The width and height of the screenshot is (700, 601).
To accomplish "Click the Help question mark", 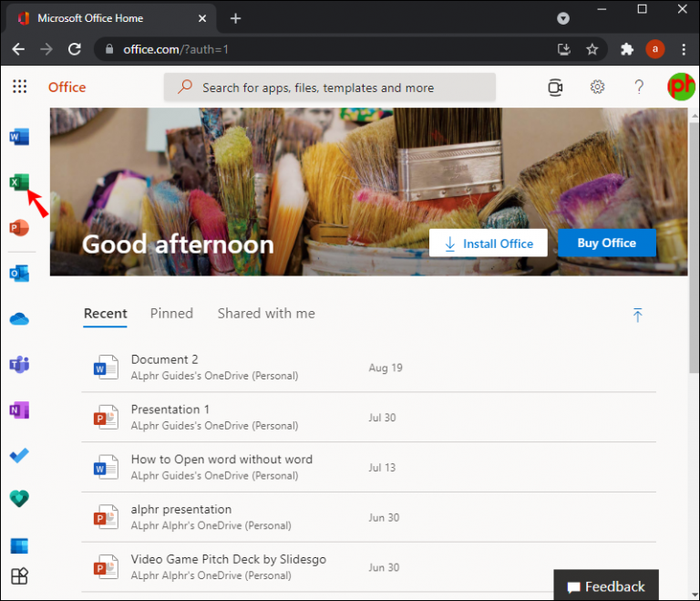I will [639, 87].
